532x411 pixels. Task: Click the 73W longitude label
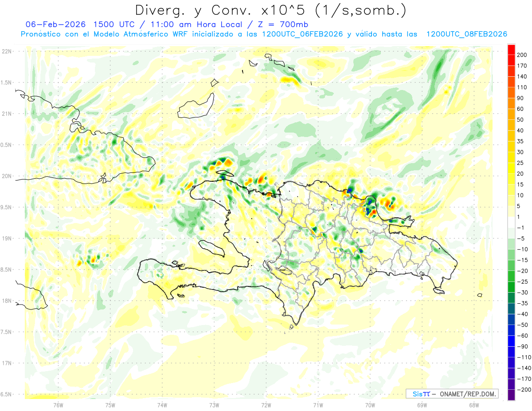point(214,404)
